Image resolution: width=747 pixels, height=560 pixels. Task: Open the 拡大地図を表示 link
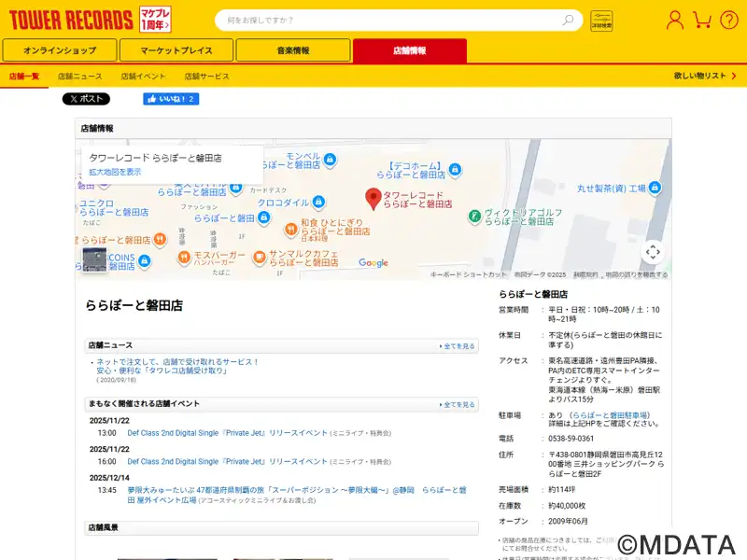click(x=115, y=172)
